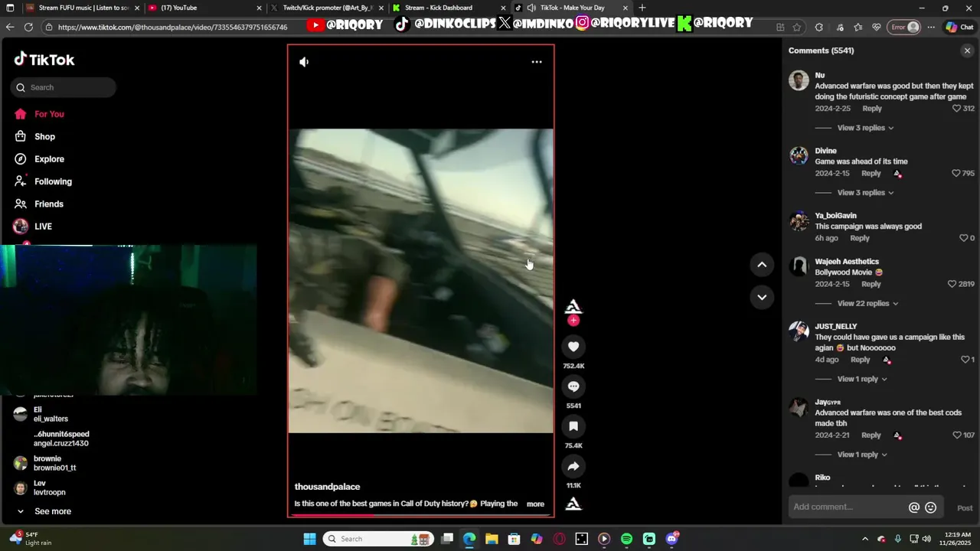Insert a mention with the @ icon
Screen dimensions: 980x551
[913, 507]
